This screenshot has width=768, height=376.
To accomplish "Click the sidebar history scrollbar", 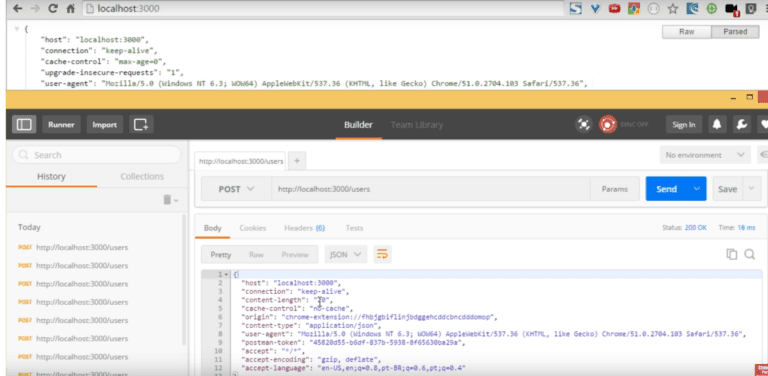I will [x=184, y=279].
